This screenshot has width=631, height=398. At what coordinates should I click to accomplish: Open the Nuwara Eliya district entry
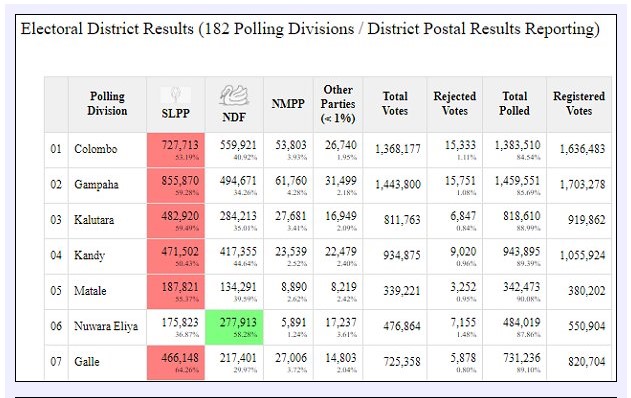[x=106, y=326]
